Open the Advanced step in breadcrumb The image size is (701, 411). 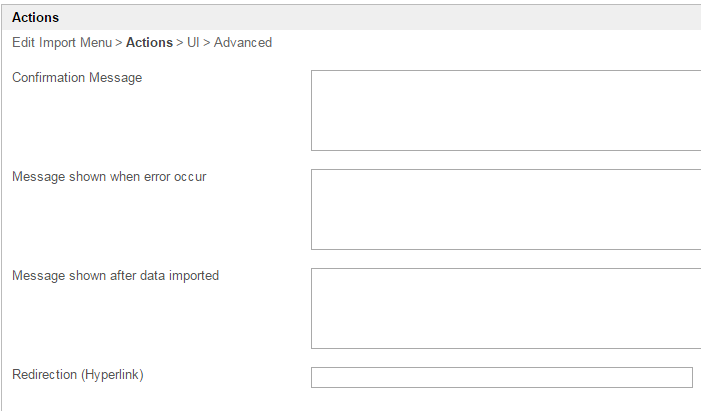(243, 43)
